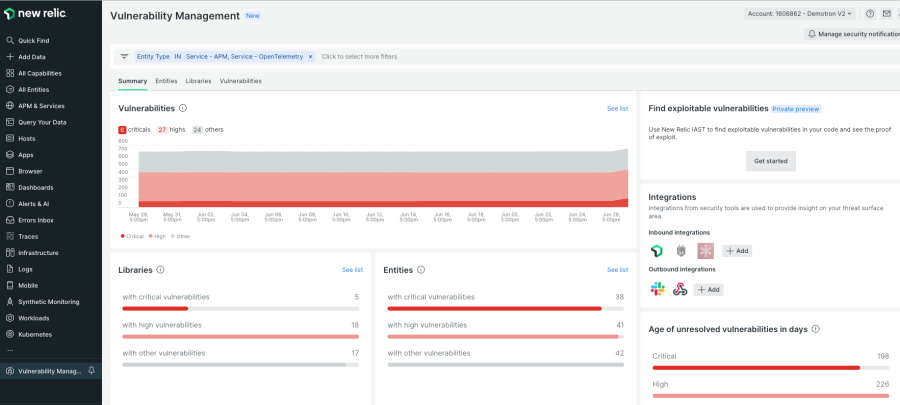The image size is (900, 405).
Task: Show Entities info tooltip icon
Action: [x=421, y=270]
